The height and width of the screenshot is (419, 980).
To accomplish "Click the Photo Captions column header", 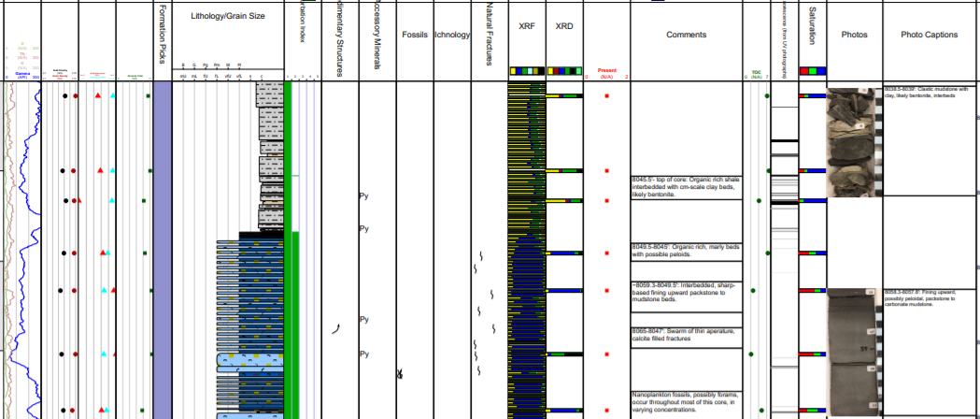I will click(929, 35).
